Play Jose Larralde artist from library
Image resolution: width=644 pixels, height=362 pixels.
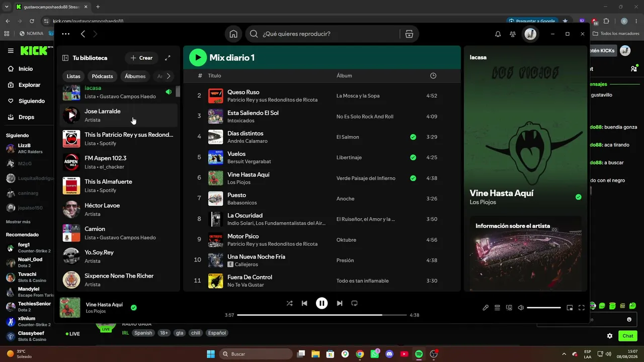[71, 115]
